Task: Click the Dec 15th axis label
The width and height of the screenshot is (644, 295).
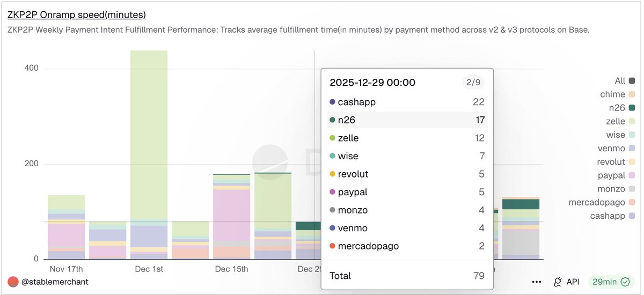Action: (231, 269)
